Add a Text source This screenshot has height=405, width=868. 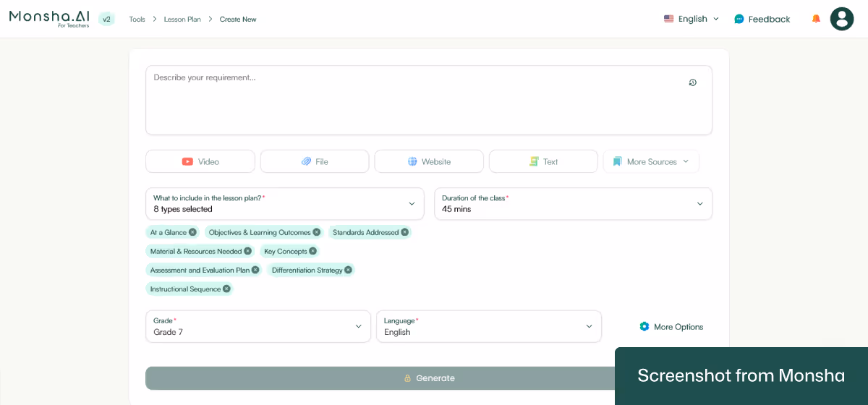tap(543, 161)
